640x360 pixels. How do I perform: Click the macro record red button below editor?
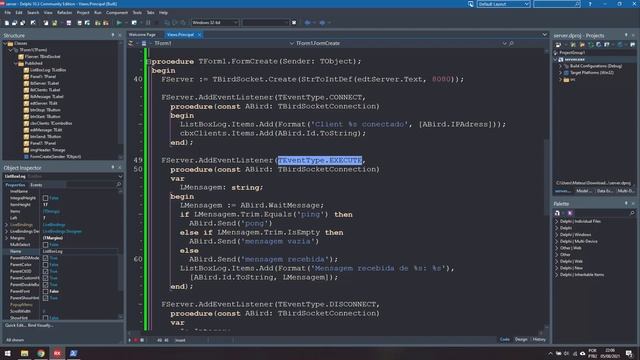click(x=136, y=340)
